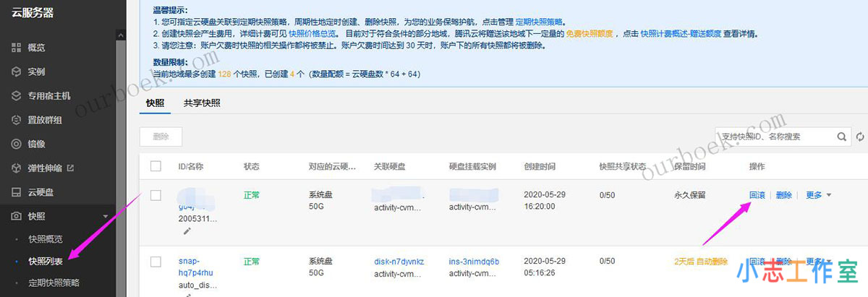
Task: Check the first snapshot row (16:20:00)
Action: click(156, 195)
